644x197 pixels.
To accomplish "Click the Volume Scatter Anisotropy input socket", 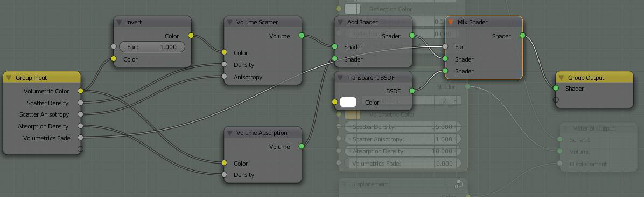I will click(224, 77).
